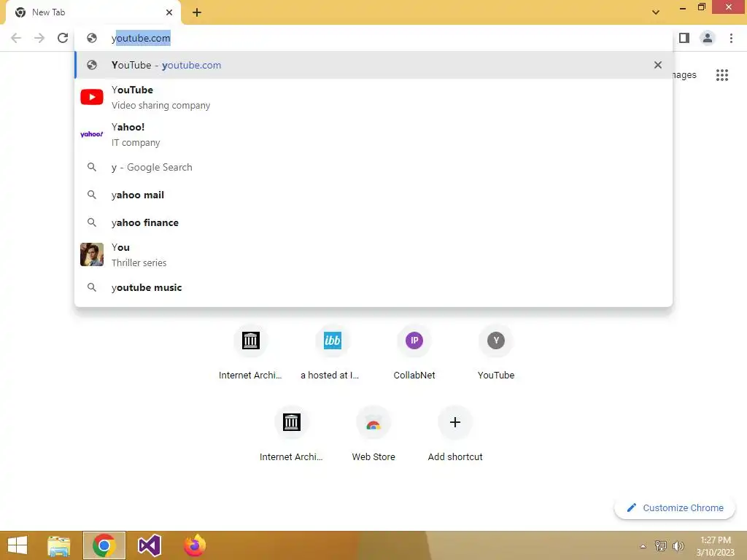Open the first-row Internet Archive shortcut
747x560 pixels.
(251, 352)
